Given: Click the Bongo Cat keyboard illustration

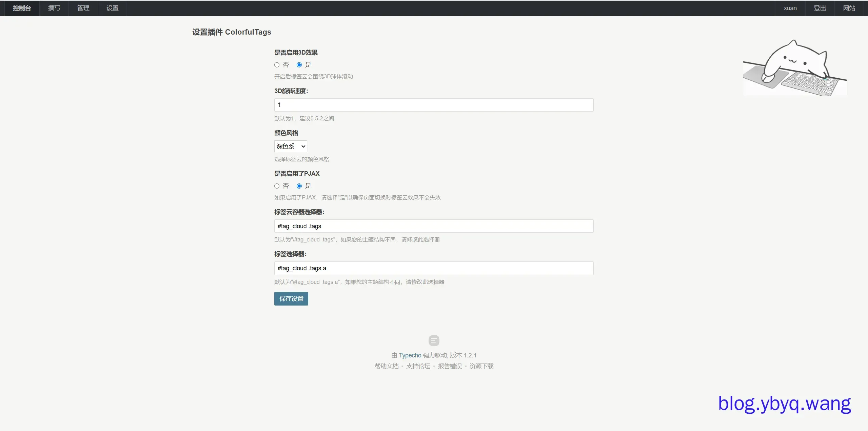Looking at the screenshot, I should coord(794,68).
